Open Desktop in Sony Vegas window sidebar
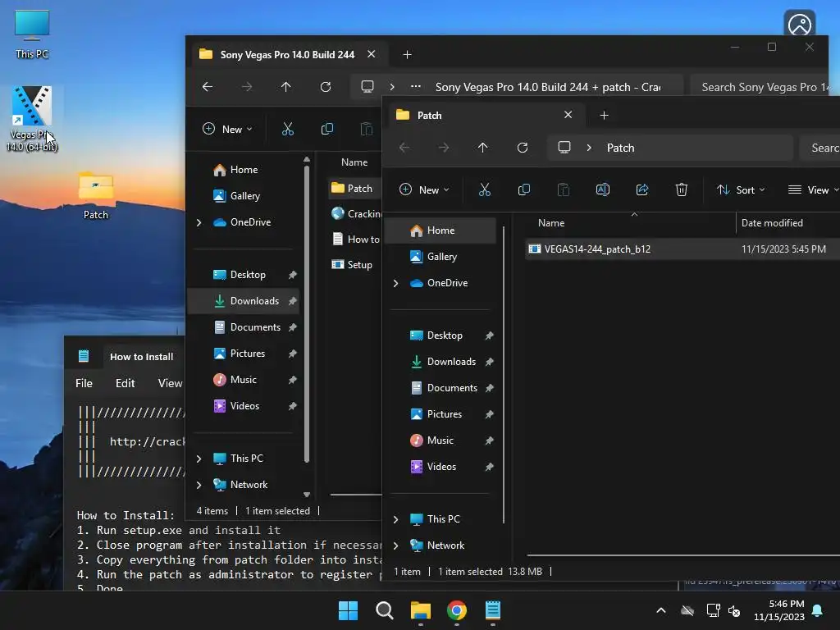The image size is (840, 630). click(x=244, y=275)
